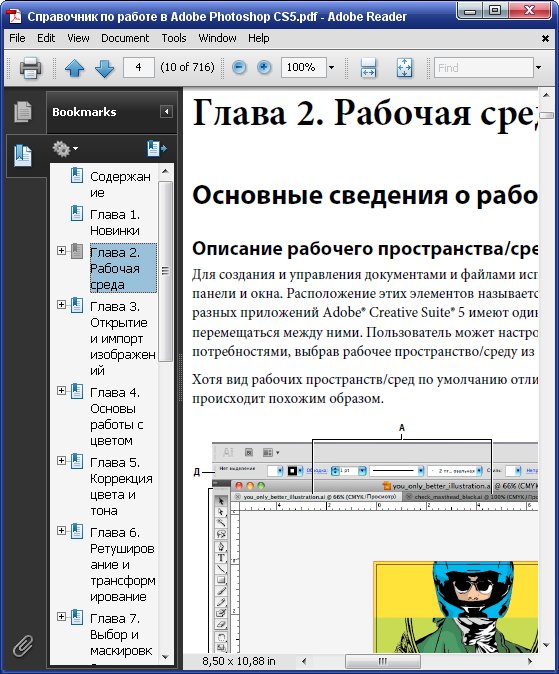Click the zoom percentage field 100%

click(304, 67)
